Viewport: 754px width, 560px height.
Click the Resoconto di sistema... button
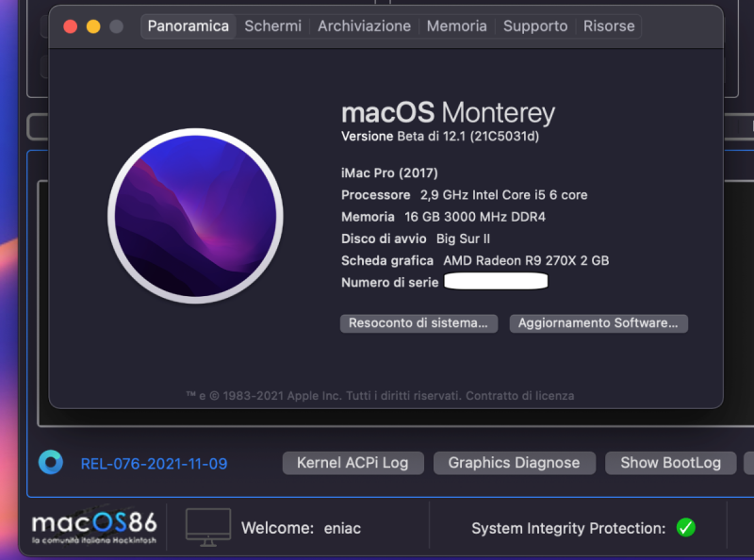coord(418,323)
